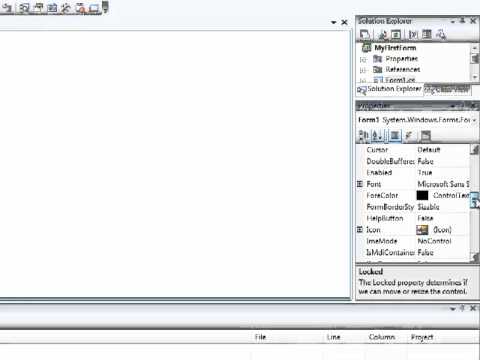Click the toolbar icon after the Toolbox icon

point(80,7)
